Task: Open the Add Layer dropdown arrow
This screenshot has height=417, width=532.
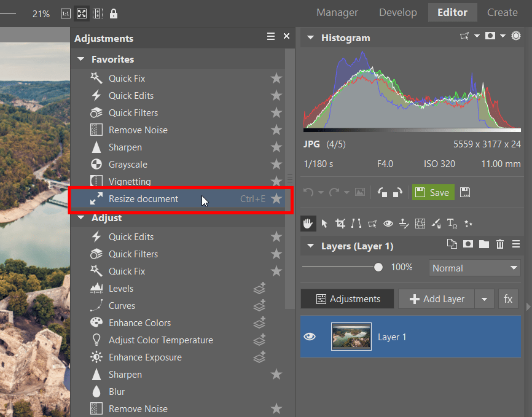Action: [x=484, y=299]
